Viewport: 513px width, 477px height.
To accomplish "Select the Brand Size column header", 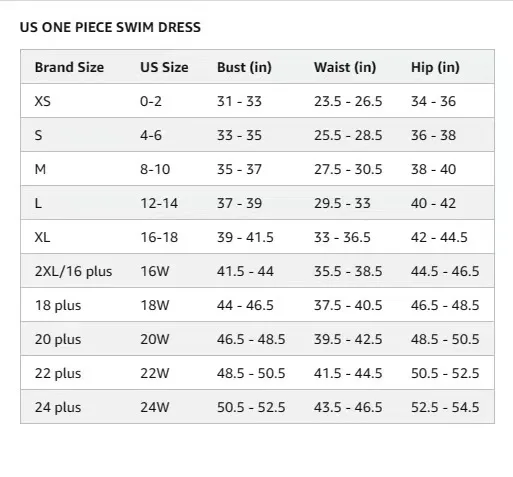I will [69, 67].
